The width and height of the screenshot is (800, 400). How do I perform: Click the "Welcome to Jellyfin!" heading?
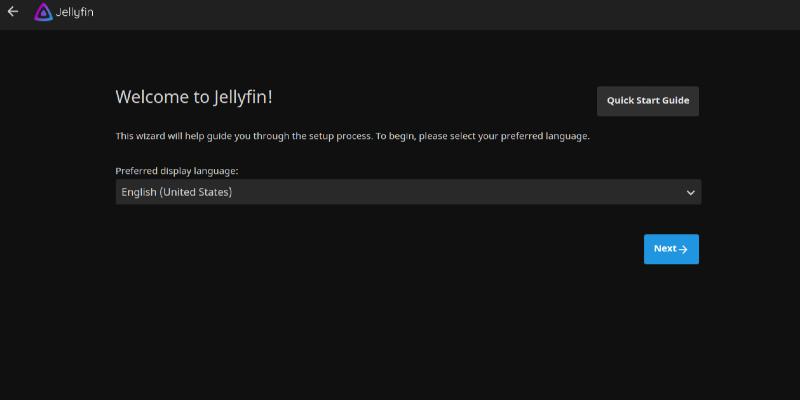(194, 97)
